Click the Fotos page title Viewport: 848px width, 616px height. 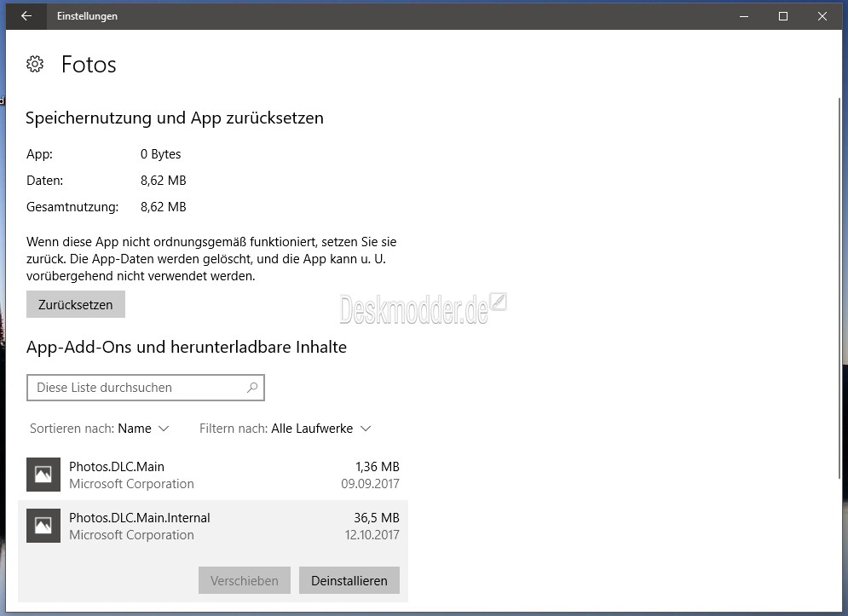[89, 65]
